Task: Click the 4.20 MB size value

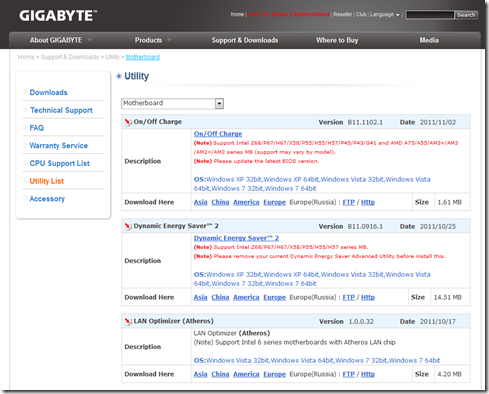Action: point(450,374)
